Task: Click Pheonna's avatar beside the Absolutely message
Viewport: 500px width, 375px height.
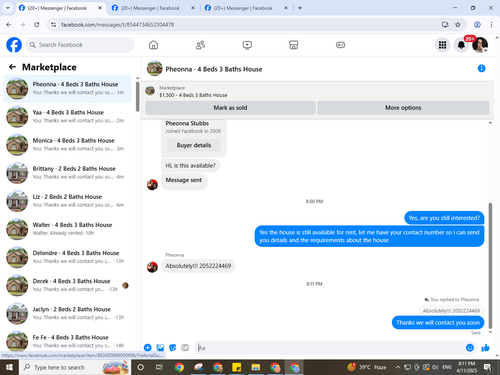Action: pos(152,267)
